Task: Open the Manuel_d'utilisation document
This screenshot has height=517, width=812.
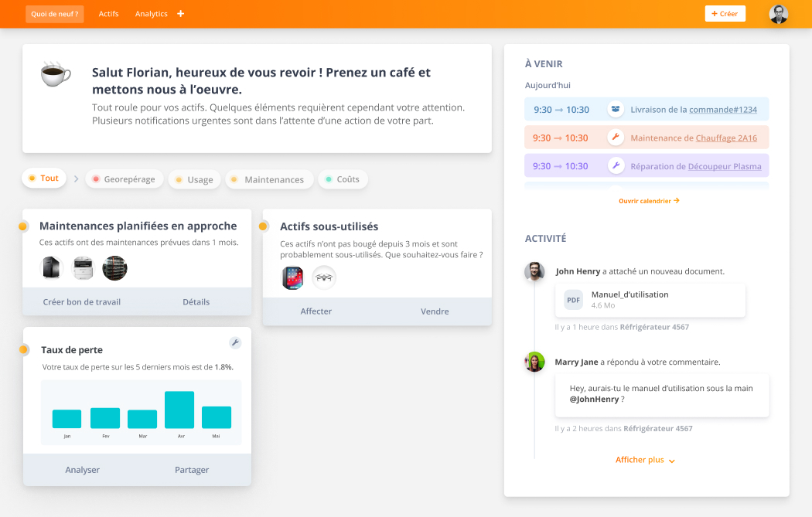Action: click(x=650, y=300)
